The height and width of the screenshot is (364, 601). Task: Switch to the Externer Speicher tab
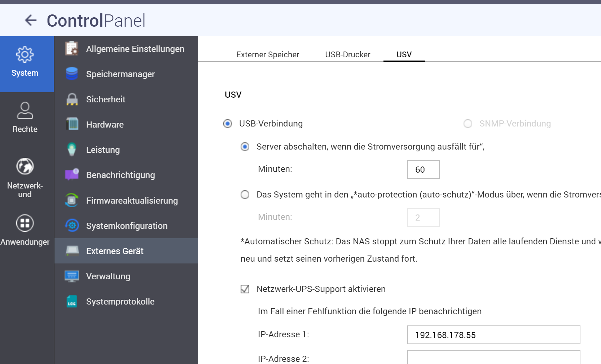(268, 54)
